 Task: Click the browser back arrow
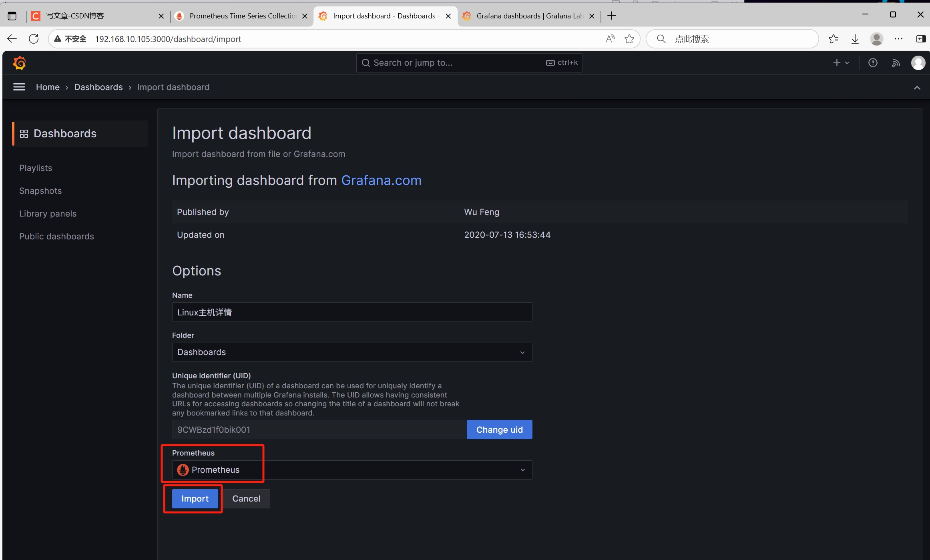(x=12, y=39)
